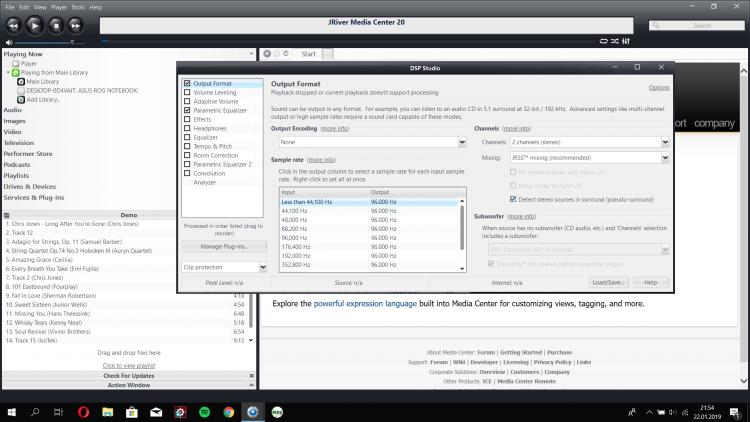750x422 pixels.
Task: Toggle the repeat playback icon
Action: pyautogui.click(x=602, y=41)
